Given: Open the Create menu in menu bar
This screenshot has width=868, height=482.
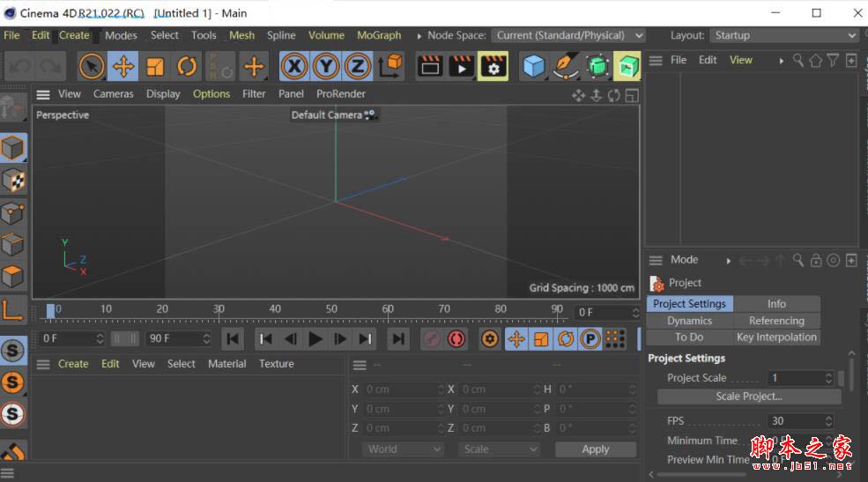Looking at the screenshot, I should pos(74,35).
